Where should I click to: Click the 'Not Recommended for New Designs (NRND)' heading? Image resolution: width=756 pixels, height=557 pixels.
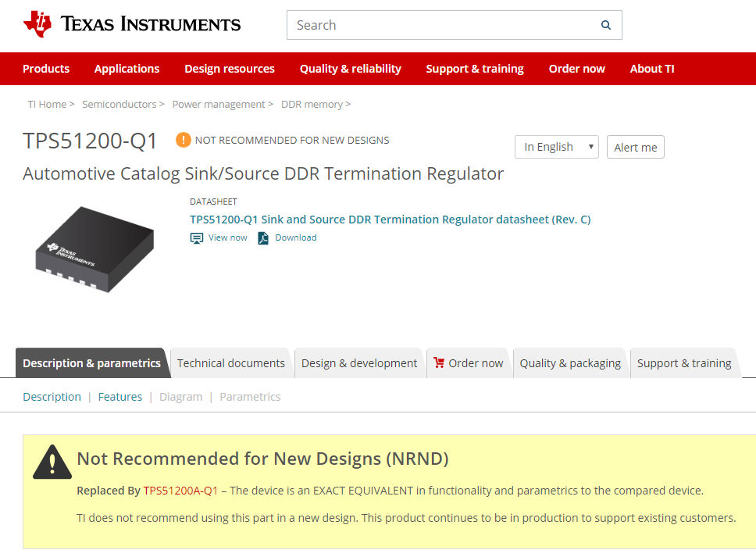pyautogui.click(x=262, y=459)
